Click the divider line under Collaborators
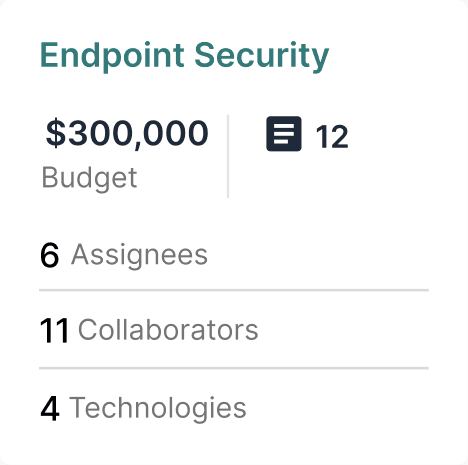This screenshot has width=468, height=465. (x=234, y=368)
